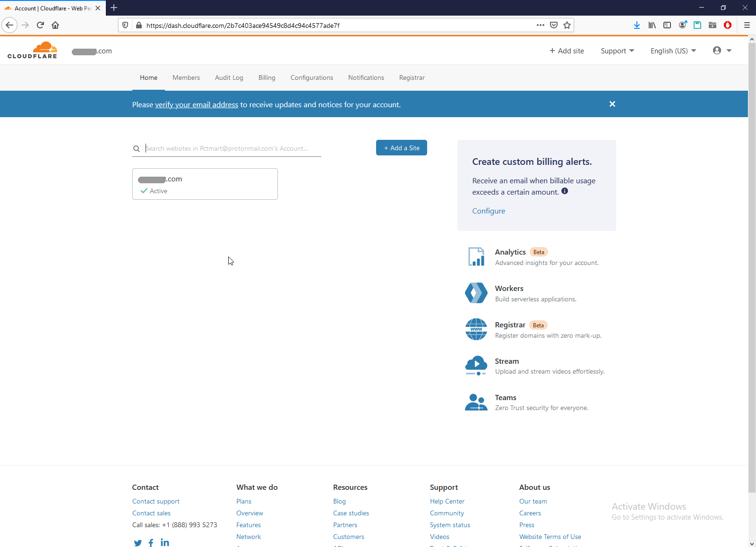
Task: Open the Blog footer link
Action: click(339, 501)
